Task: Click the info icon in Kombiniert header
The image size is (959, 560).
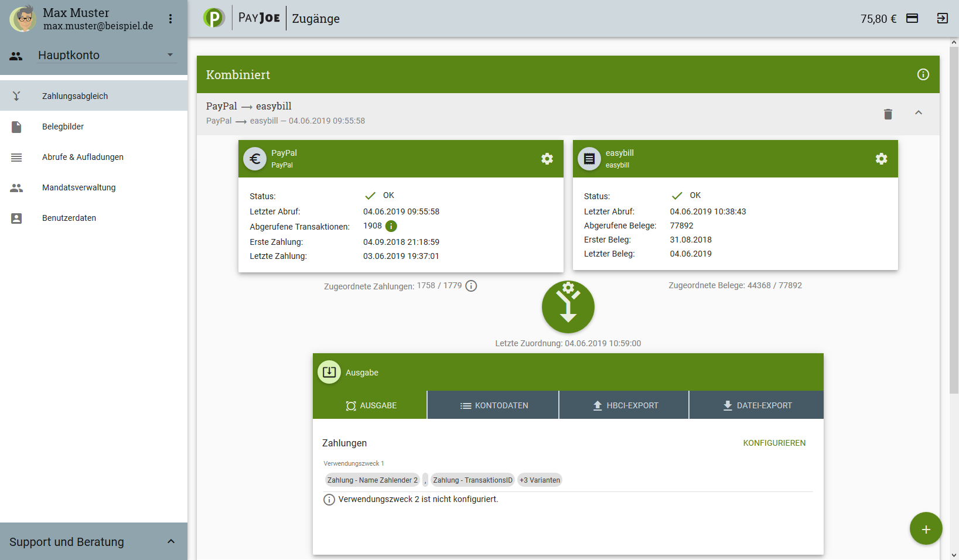Action: click(923, 74)
